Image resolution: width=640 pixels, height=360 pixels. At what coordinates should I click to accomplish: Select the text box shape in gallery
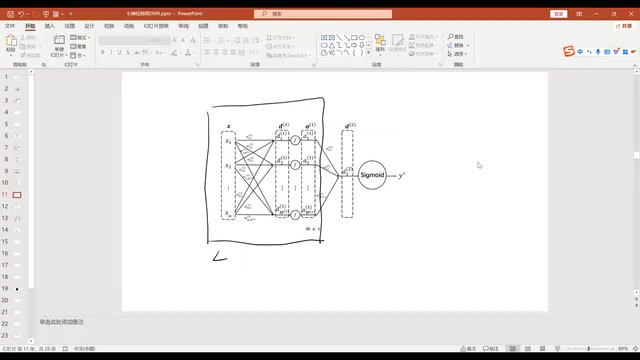tap(324, 38)
